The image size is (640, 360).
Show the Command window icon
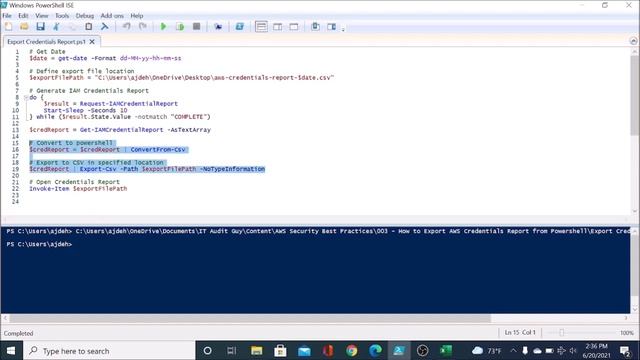pos(315,27)
